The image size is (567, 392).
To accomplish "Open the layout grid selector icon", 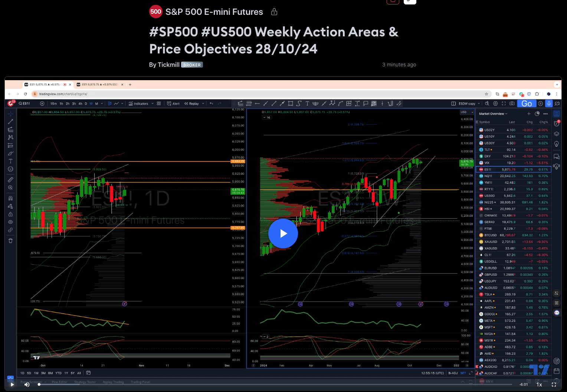I will [159, 104].
